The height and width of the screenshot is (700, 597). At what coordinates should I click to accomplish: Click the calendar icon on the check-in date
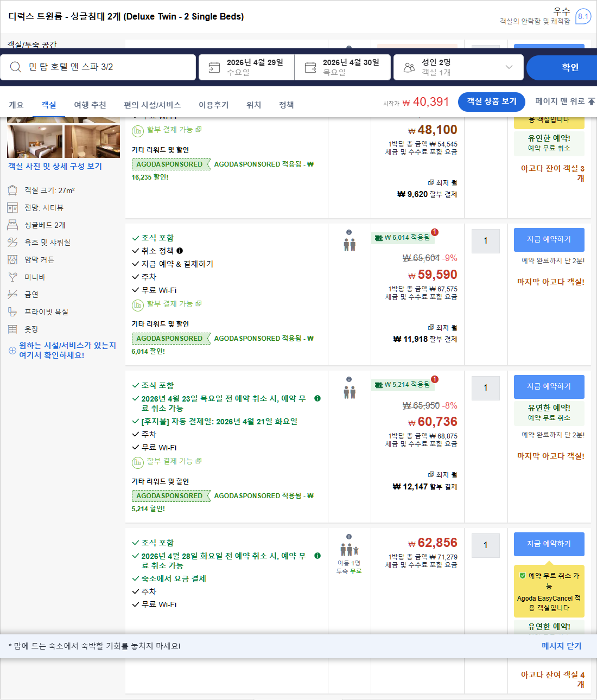click(x=214, y=67)
